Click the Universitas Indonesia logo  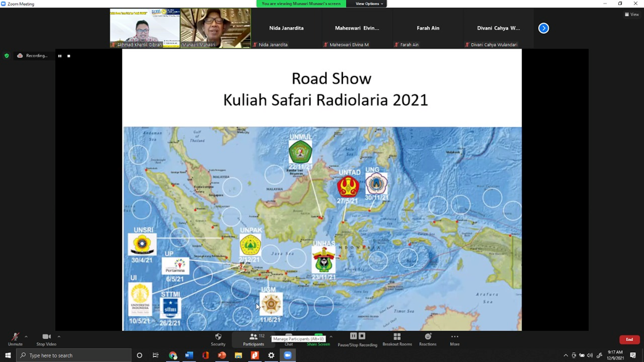coord(140,299)
